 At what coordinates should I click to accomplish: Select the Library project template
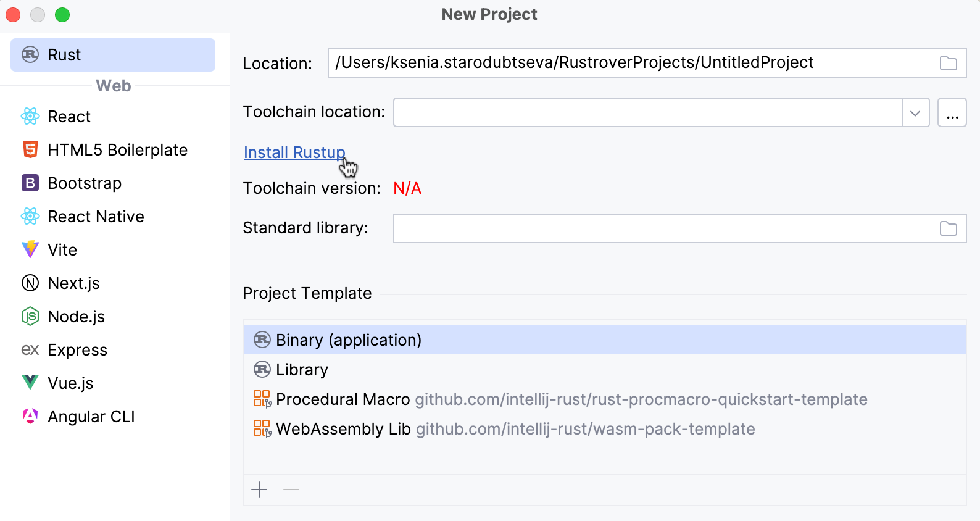tap(302, 370)
